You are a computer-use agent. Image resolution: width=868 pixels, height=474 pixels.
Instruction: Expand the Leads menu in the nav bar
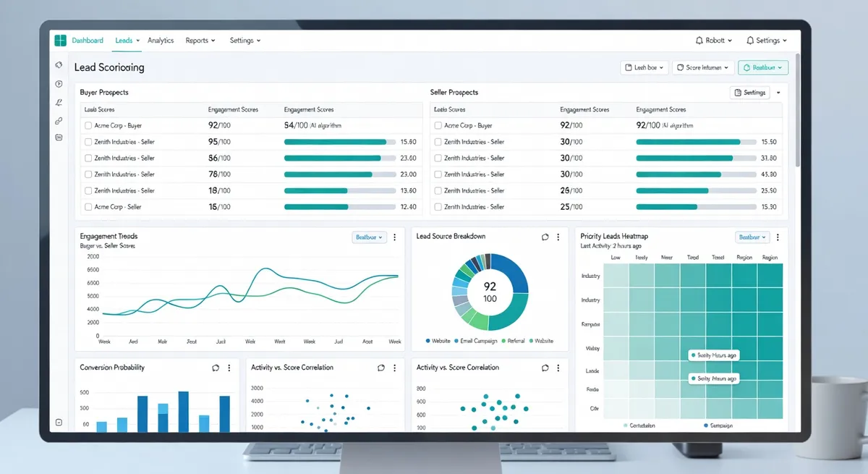127,41
